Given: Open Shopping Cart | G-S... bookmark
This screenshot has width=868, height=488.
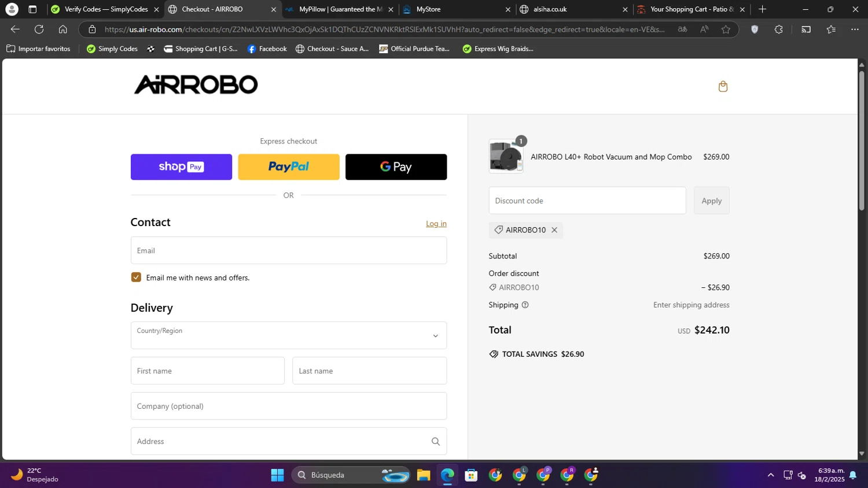Looking at the screenshot, I should tap(201, 49).
